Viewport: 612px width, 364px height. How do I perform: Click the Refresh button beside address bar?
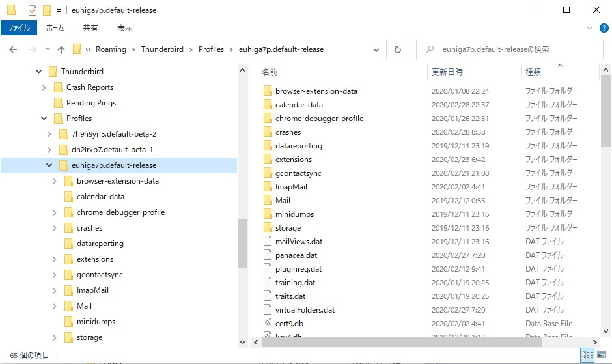pyautogui.click(x=397, y=49)
